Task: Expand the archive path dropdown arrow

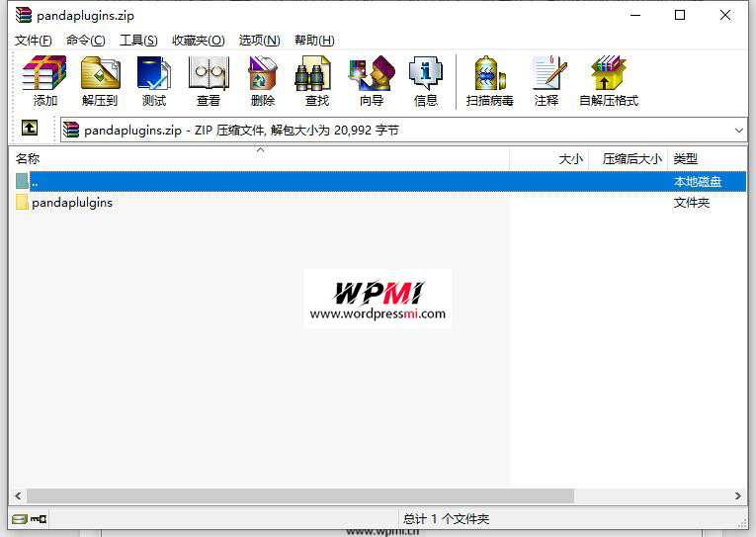Action: pyautogui.click(x=739, y=130)
